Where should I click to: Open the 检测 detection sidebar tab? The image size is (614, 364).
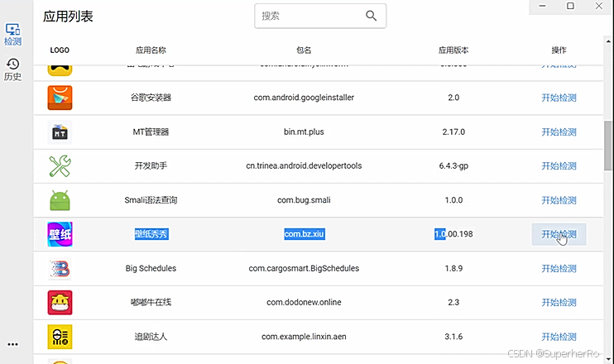(12, 35)
